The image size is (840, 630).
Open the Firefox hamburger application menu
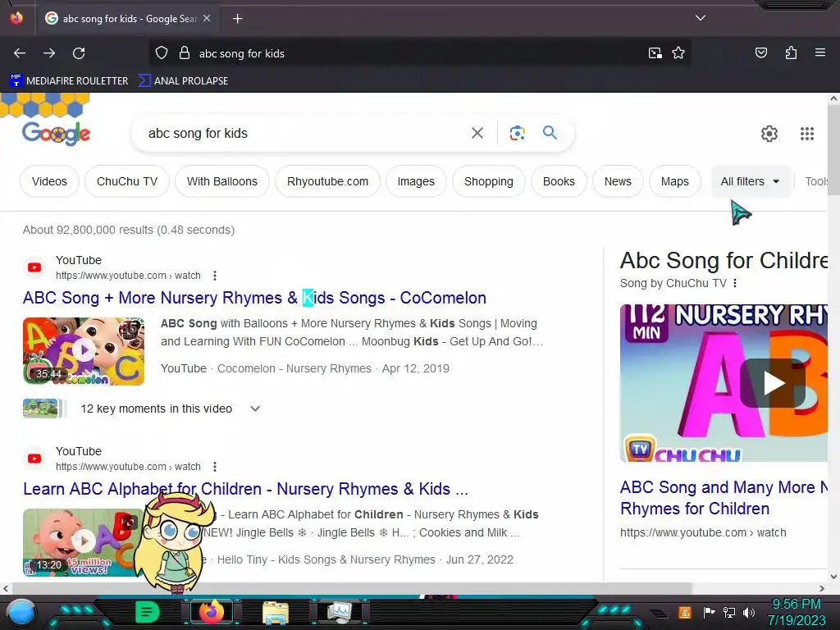pos(820,53)
